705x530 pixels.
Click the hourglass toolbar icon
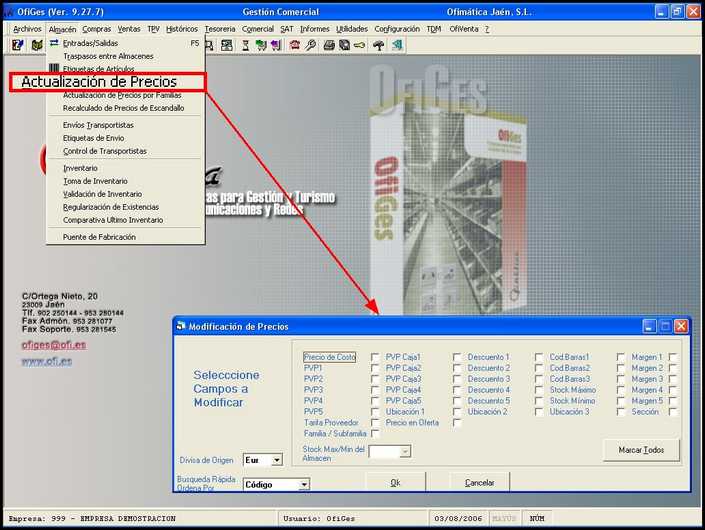(245, 45)
